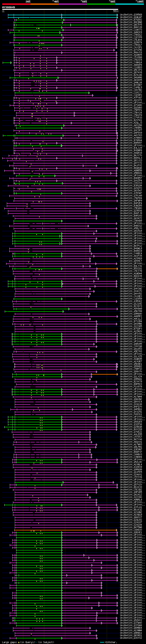Select the UniRef100_B3M184 hit label
The image size is (146, 644).
coord(131,186)
